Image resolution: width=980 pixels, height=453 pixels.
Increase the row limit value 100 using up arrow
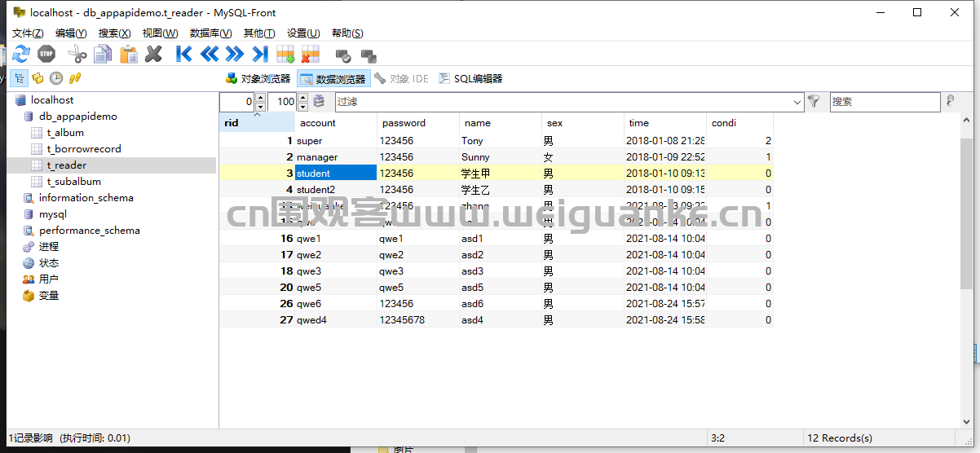pos(302,98)
